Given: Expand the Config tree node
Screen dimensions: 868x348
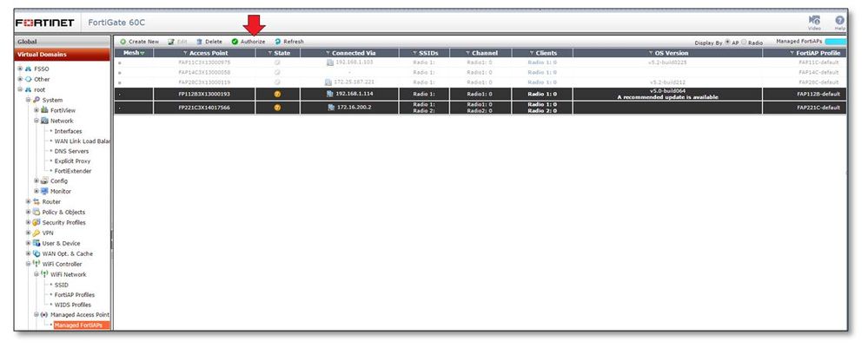Looking at the screenshot, I should click(36, 181).
